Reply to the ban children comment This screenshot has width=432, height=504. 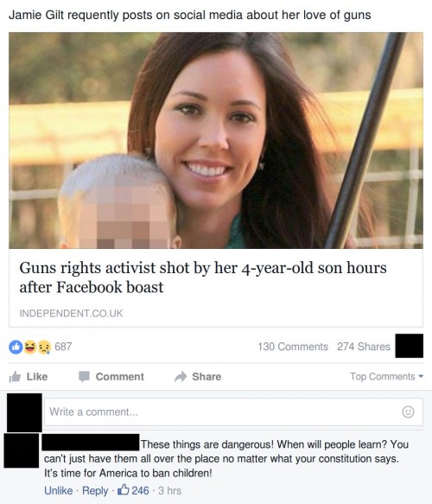point(95,490)
